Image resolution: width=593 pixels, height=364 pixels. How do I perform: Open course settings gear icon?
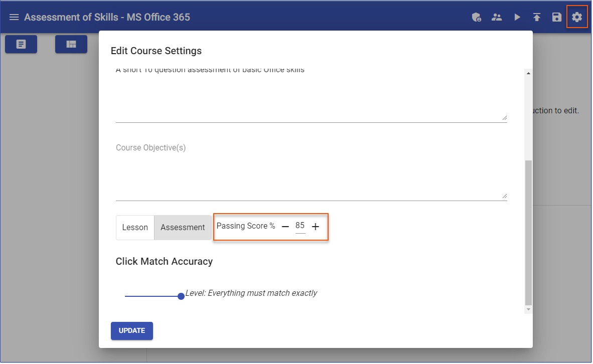pyautogui.click(x=577, y=17)
